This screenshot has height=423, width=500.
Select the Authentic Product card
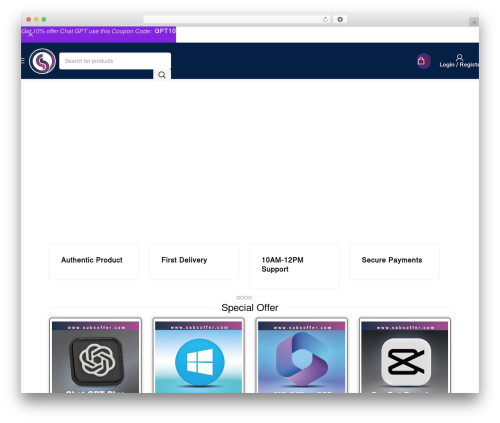(x=94, y=262)
